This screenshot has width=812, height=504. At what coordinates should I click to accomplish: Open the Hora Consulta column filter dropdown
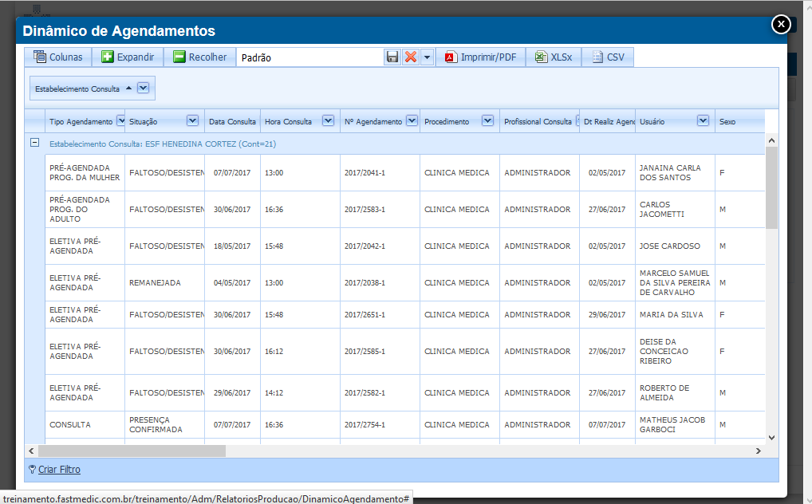328,120
